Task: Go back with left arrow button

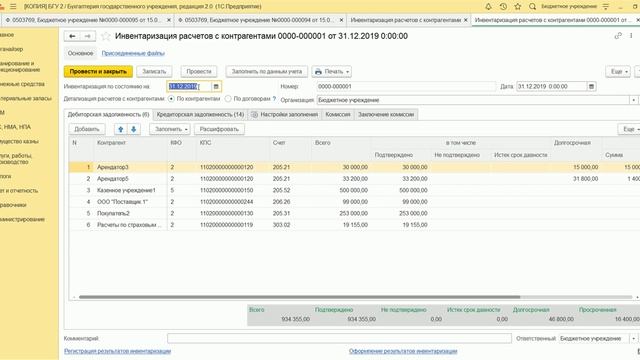Action: 72,36
